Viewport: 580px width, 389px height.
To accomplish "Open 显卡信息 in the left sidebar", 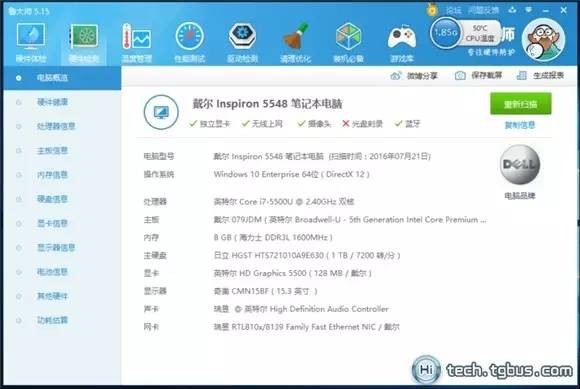I will pos(52,223).
